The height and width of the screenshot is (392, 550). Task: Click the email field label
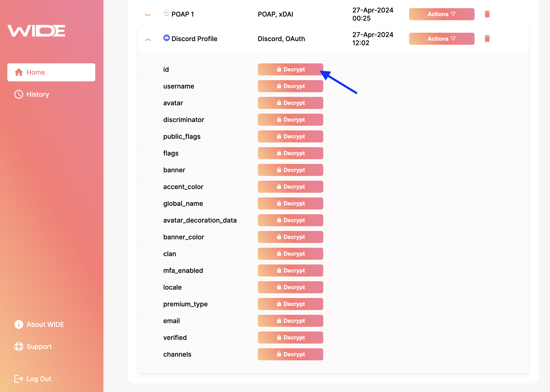click(171, 321)
